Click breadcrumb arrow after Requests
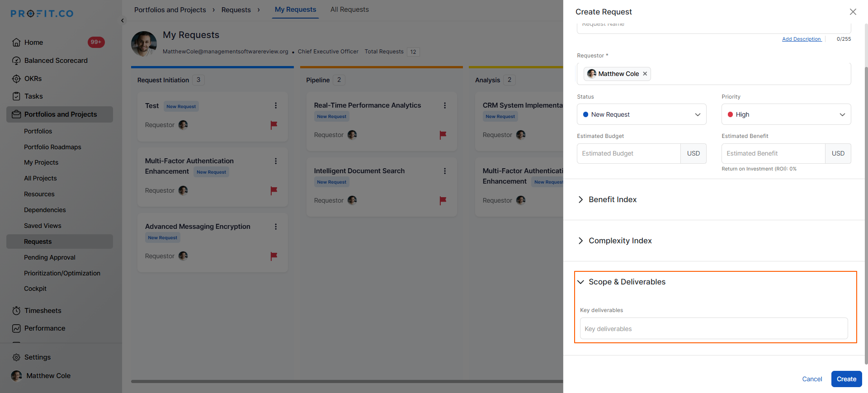 (x=259, y=10)
